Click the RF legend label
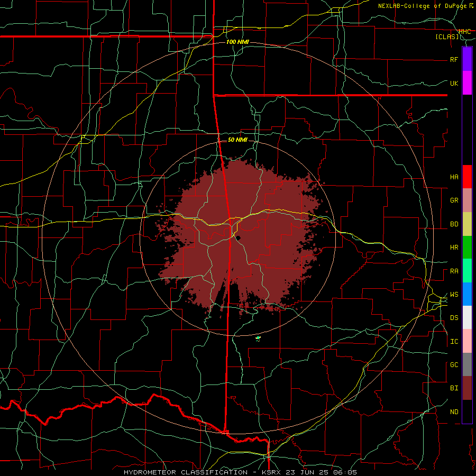This screenshot has width=476, height=476. [x=454, y=59]
